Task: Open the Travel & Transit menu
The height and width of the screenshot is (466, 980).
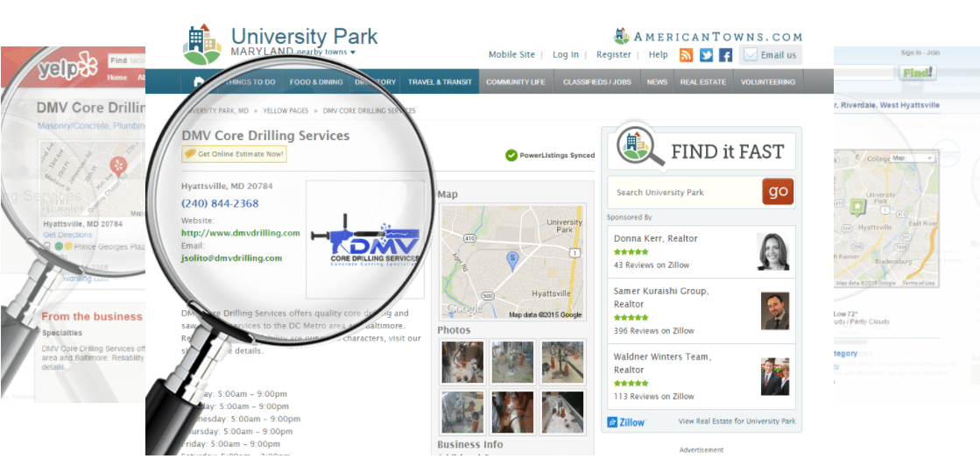Action: click(440, 82)
